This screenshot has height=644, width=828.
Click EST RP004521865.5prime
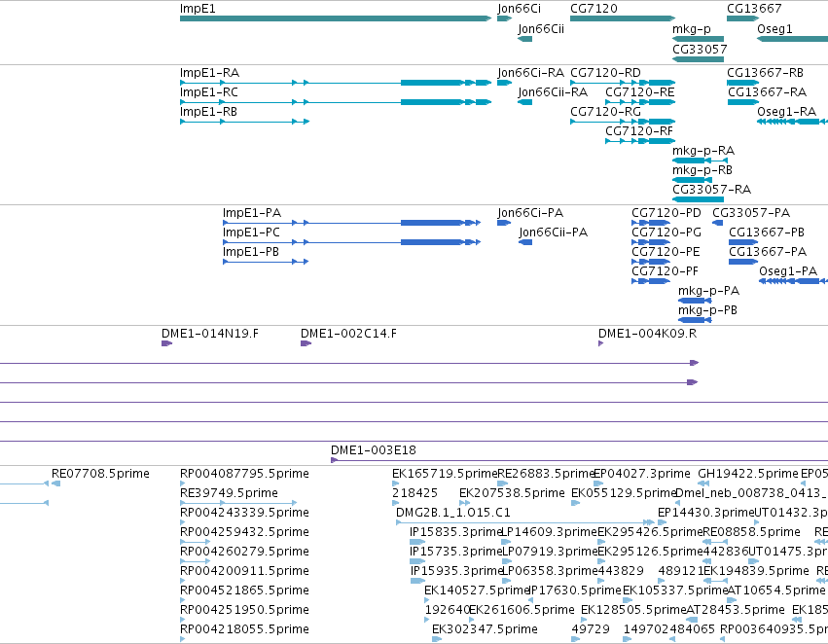pos(244,591)
